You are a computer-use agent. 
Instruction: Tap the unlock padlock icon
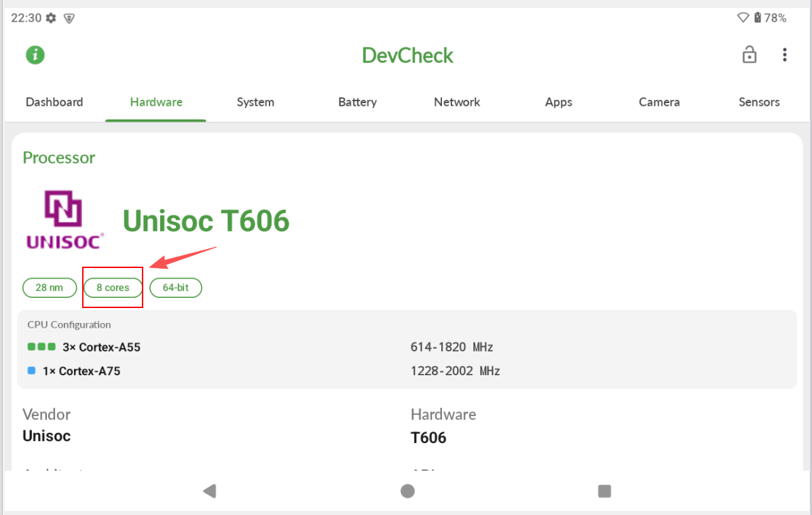pyautogui.click(x=749, y=54)
